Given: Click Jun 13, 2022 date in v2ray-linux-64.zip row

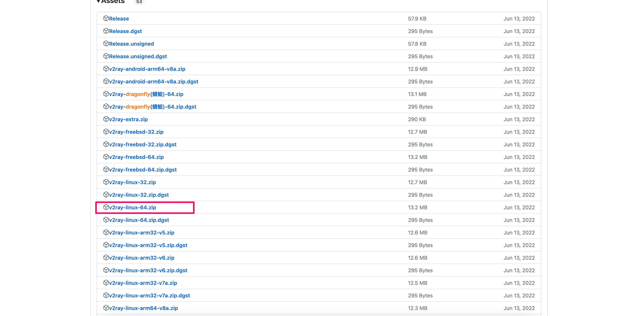Looking at the screenshot, I should tap(519, 208).
